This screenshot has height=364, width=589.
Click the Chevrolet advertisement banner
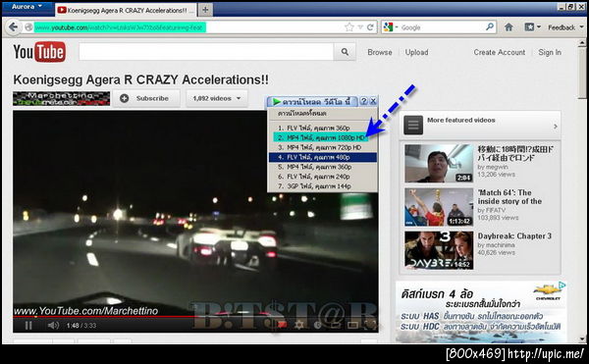pos(481,312)
